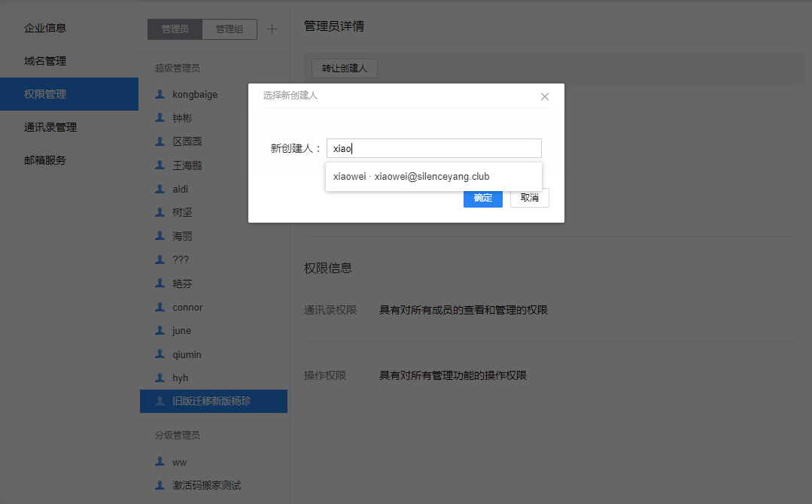812x504 pixels.
Task: Click the user icon next to ww
Action: tap(160, 462)
